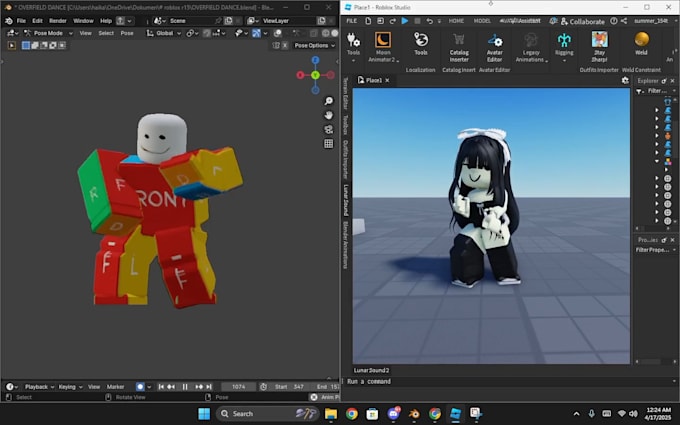Open the Lunar Sound side panel tab
This screenshot has height=425, width=680.
click(346, 200)
